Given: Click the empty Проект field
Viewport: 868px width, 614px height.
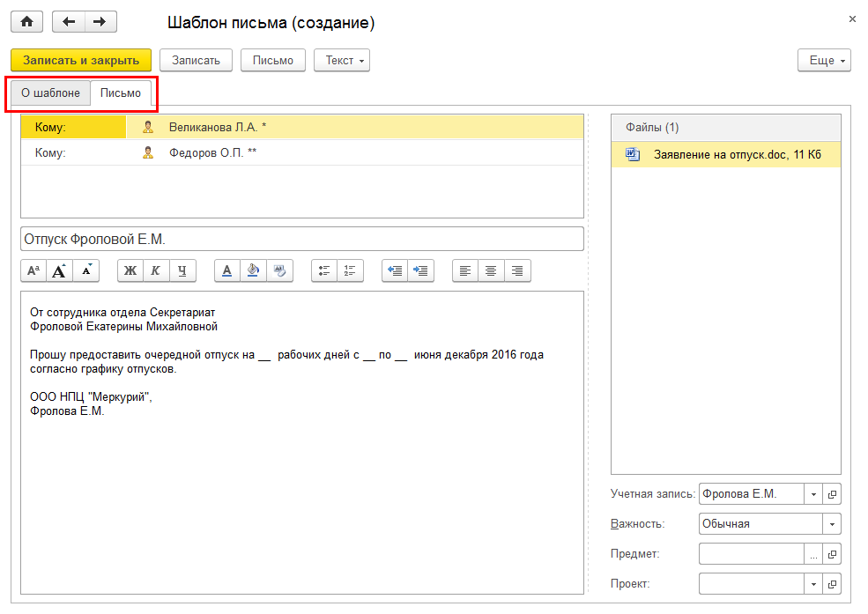Looking at the screenshot, I should (x=751, y=583).
